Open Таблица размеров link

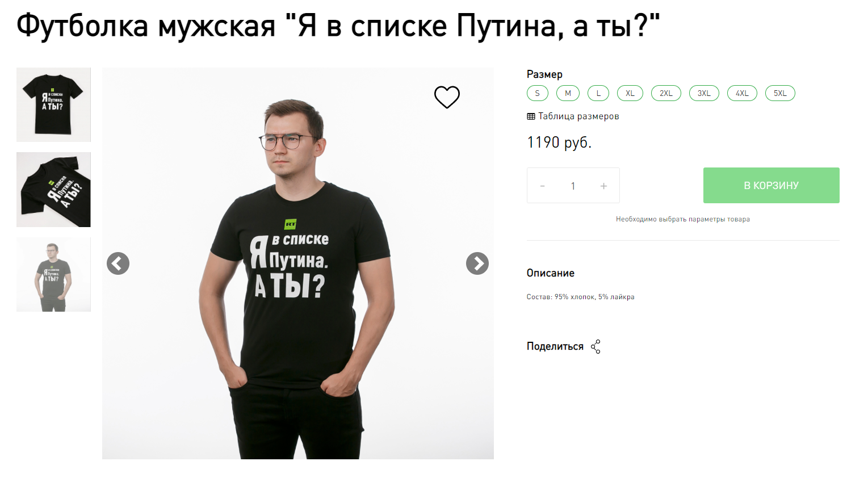pyautogui.click(x=578, y=116)
